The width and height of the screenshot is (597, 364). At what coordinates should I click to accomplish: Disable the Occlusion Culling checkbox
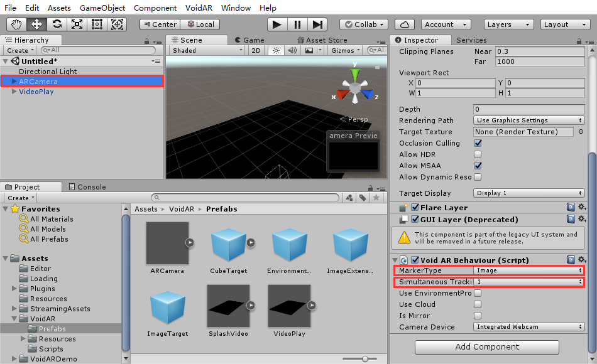[478, 143]
